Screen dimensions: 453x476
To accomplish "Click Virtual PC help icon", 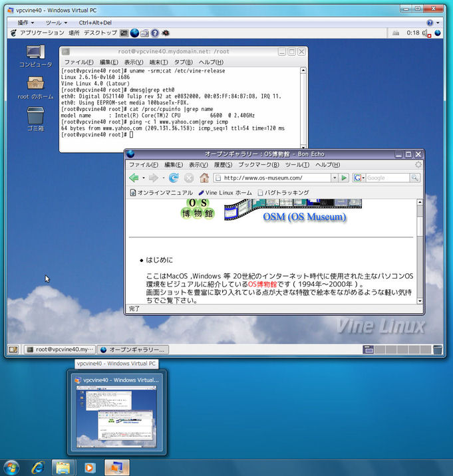I will 430,23.
